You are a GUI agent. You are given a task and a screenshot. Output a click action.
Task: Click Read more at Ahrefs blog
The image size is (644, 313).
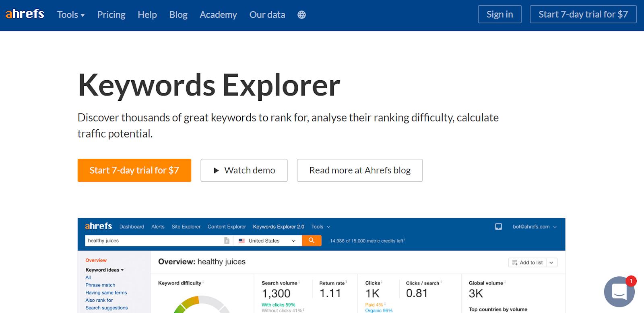(360, 170)
